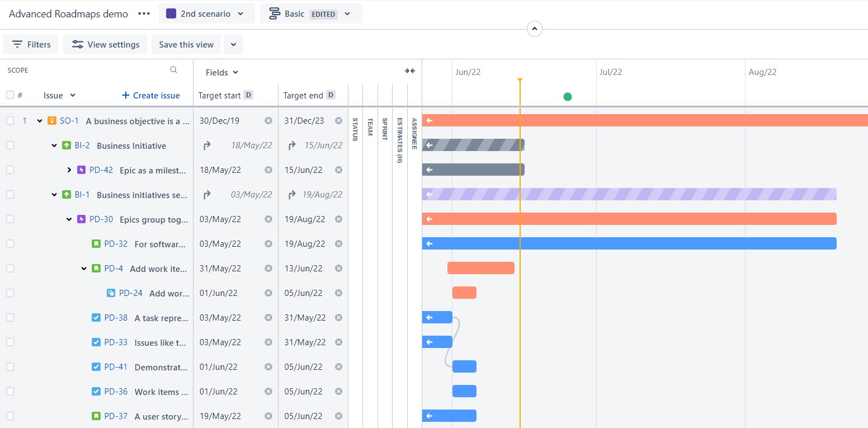Tick the checkbox for the PD-38 row
The width and height of the screenshot is (868, 428).
10,318
